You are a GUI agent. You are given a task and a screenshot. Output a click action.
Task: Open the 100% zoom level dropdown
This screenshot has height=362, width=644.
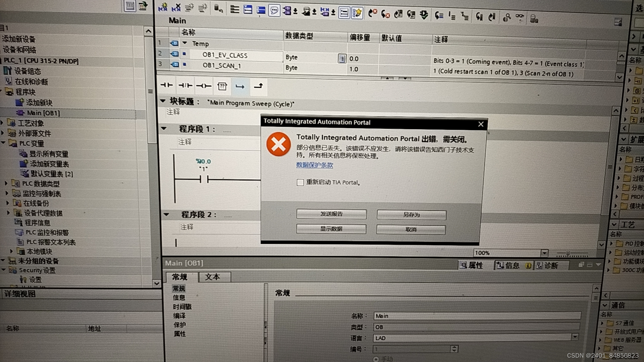point(545,253)
